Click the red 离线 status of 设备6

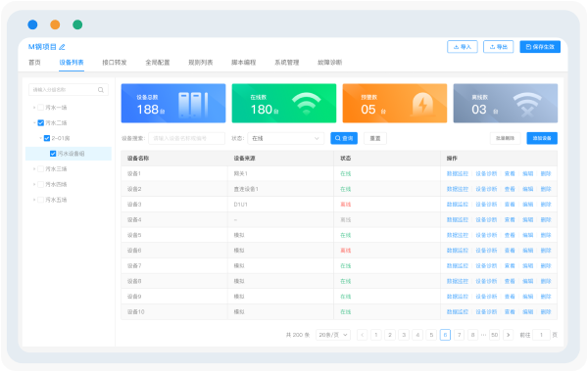345,251
